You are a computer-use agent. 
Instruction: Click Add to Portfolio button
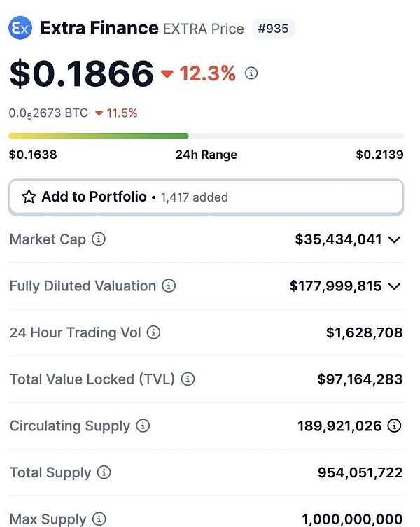94,197
